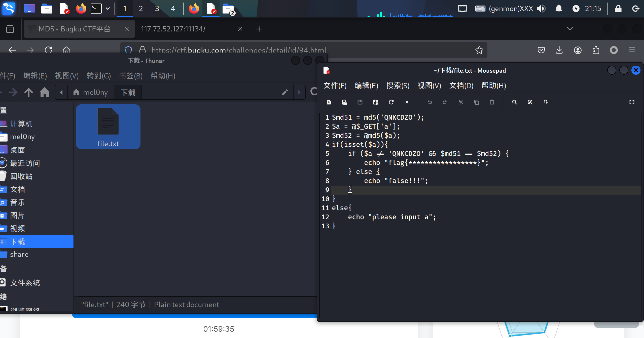This screenshot has height=338, width=644.
Task: Toggle the volume speaker in the panel
Action: click(x=541, y=9)
